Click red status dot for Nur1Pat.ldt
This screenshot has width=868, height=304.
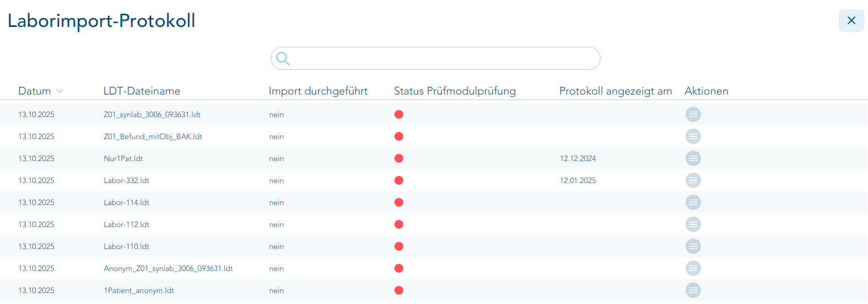point(399,158)
